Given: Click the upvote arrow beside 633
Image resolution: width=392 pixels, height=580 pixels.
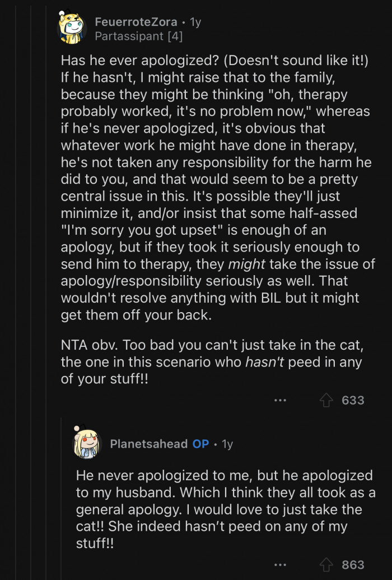Looking at the screenshot, I should pos(326,401).
